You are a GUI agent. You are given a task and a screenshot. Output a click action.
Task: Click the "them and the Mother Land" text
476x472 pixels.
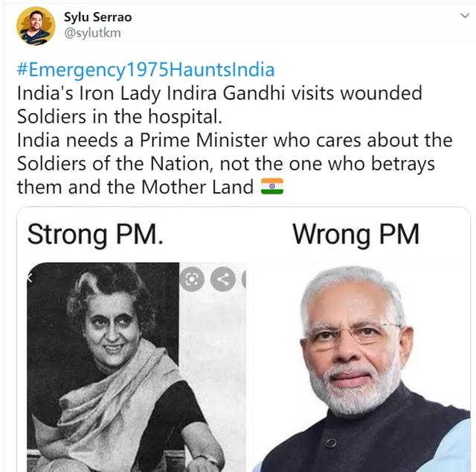tap(135, 187)
